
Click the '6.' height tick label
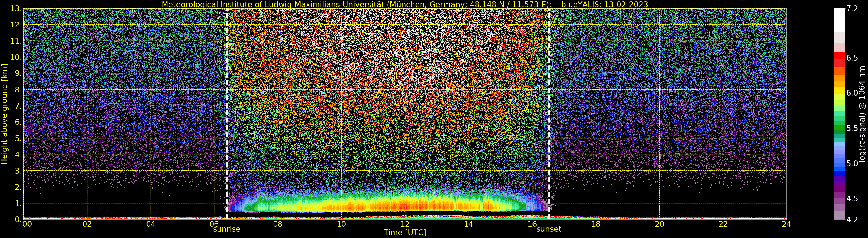tap(18, 122)
